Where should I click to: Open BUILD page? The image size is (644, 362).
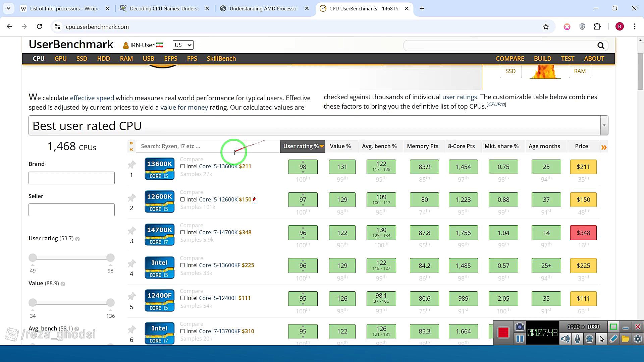click(542, 58)
